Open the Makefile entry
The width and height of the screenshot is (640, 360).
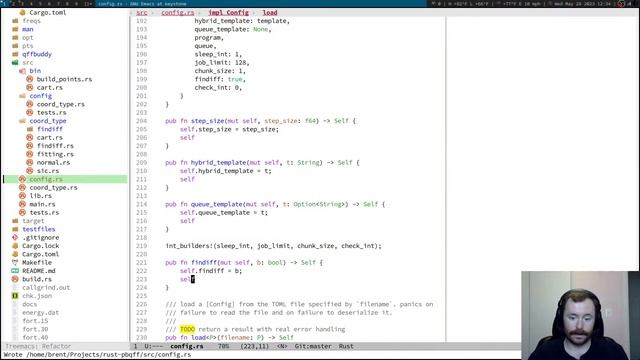(37, 262)
